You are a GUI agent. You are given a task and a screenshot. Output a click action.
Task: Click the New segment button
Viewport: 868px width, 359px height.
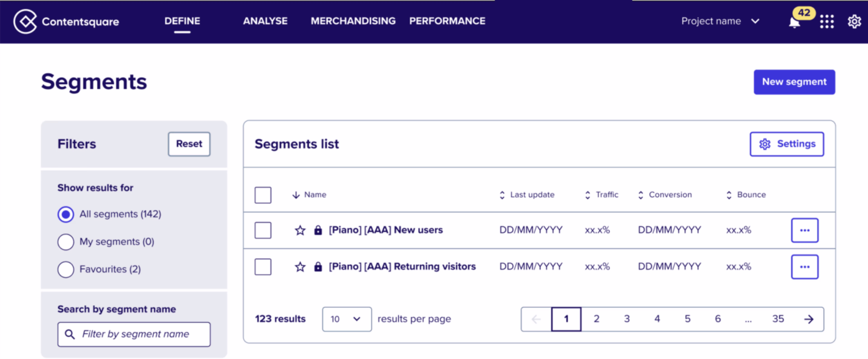[x=794, y=82]
